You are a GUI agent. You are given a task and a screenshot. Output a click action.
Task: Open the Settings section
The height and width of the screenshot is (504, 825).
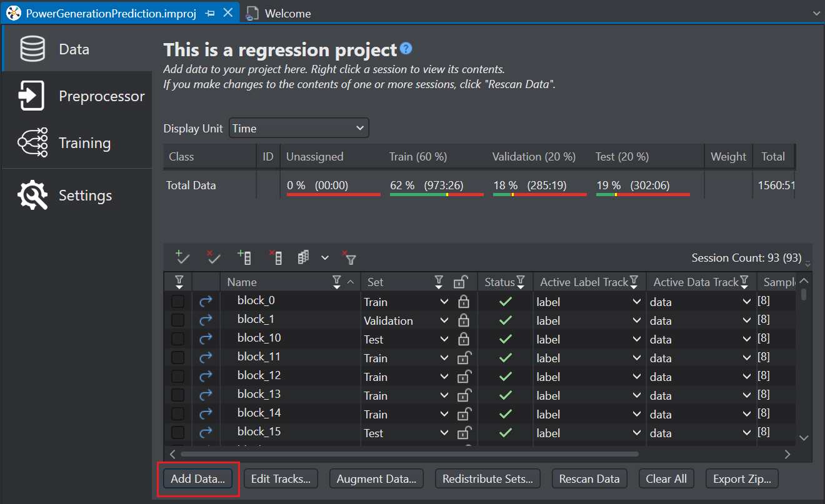coord(76,195)
